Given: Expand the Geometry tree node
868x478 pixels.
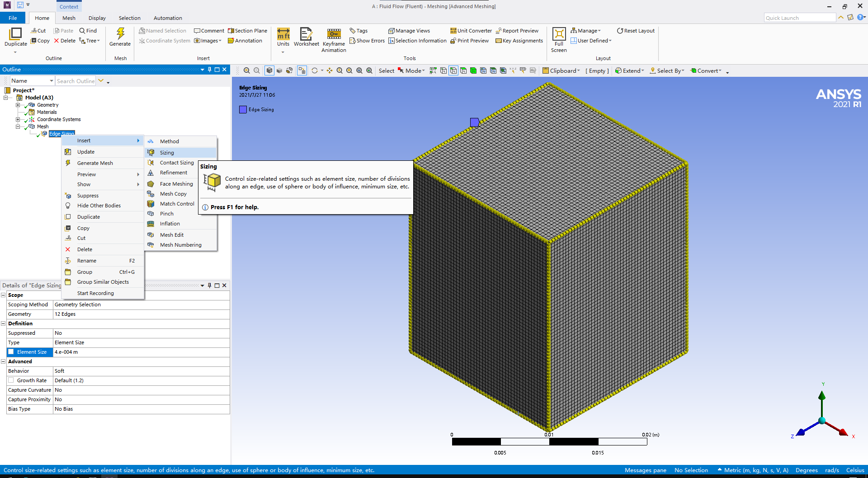Looking at the screenshot, I should (18, 105).
